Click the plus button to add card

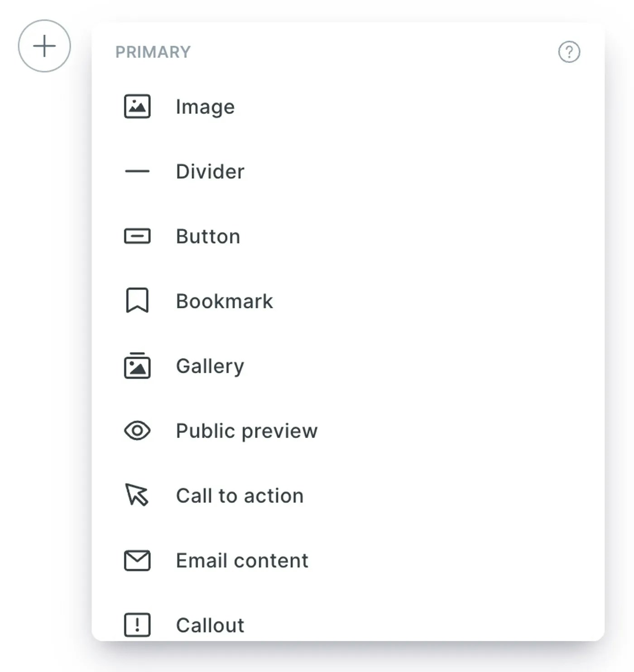point(44,46)
